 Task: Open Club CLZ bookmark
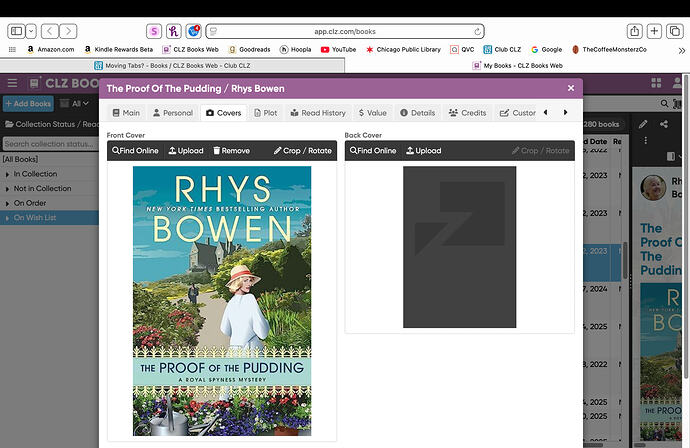(x=502, y=50)
